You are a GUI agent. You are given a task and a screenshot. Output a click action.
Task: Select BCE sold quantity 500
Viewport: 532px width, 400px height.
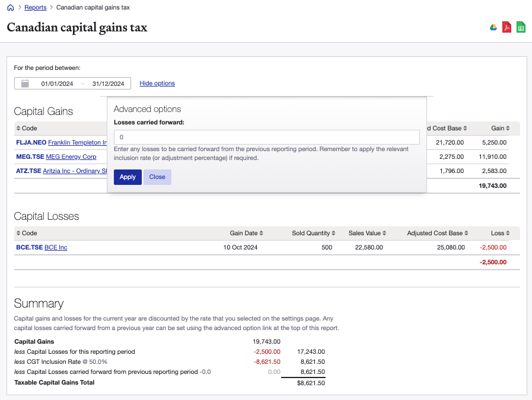pos(327,248)
